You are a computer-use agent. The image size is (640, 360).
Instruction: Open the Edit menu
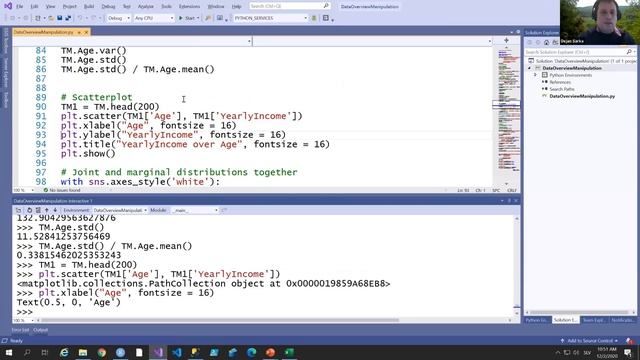[34, 7]
